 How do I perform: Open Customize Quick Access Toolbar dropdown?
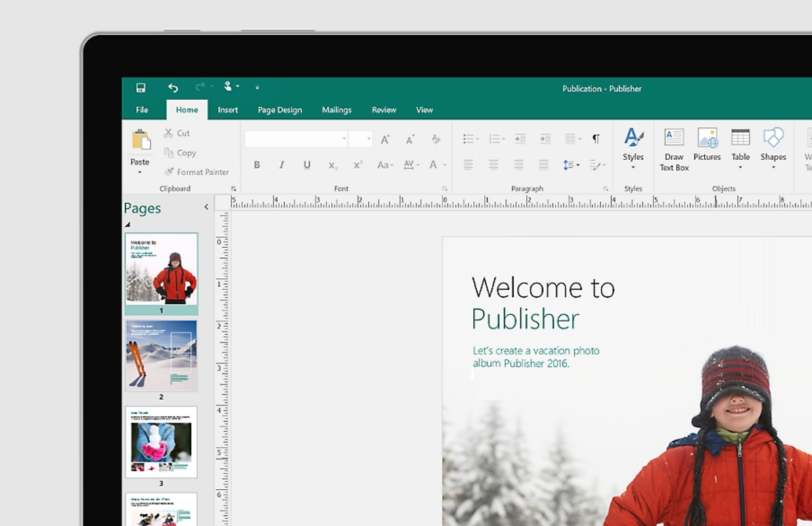pos(257,88)
